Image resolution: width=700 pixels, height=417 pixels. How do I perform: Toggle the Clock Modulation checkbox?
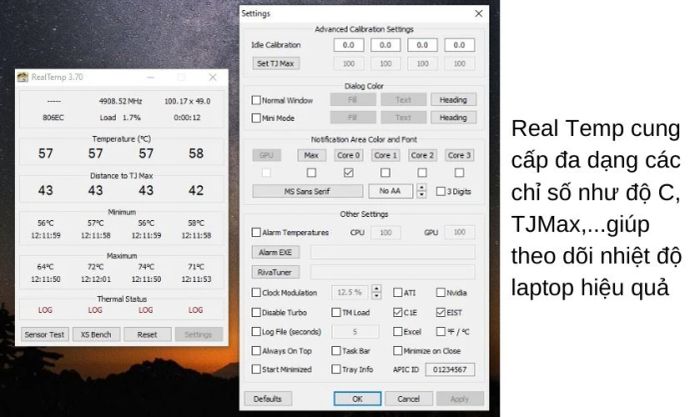coord(256,292)
